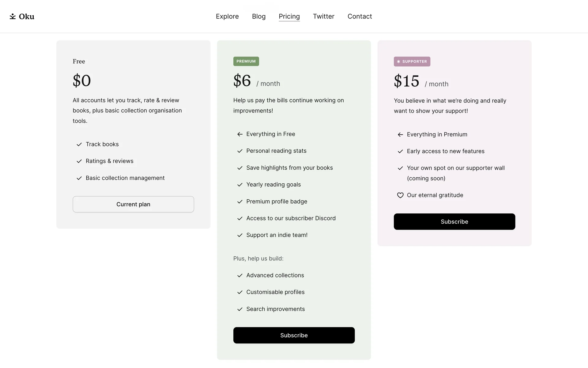This screenshot has width=588, height=368.
Task: Open the Twitter link in navigation
Action: coord(323,16)
